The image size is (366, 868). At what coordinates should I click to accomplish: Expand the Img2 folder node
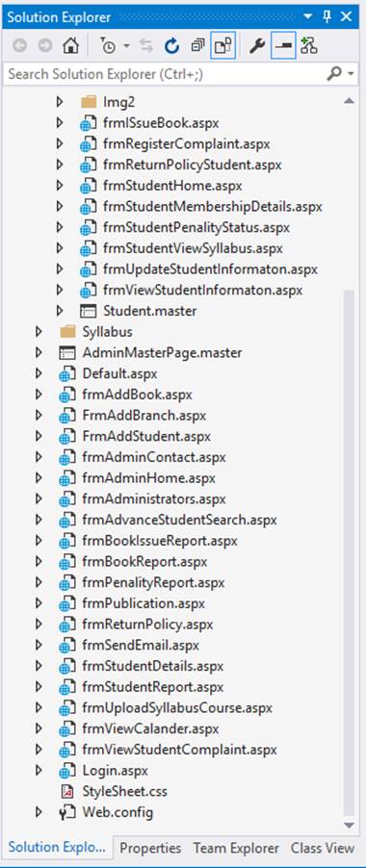tap(60, 102)
